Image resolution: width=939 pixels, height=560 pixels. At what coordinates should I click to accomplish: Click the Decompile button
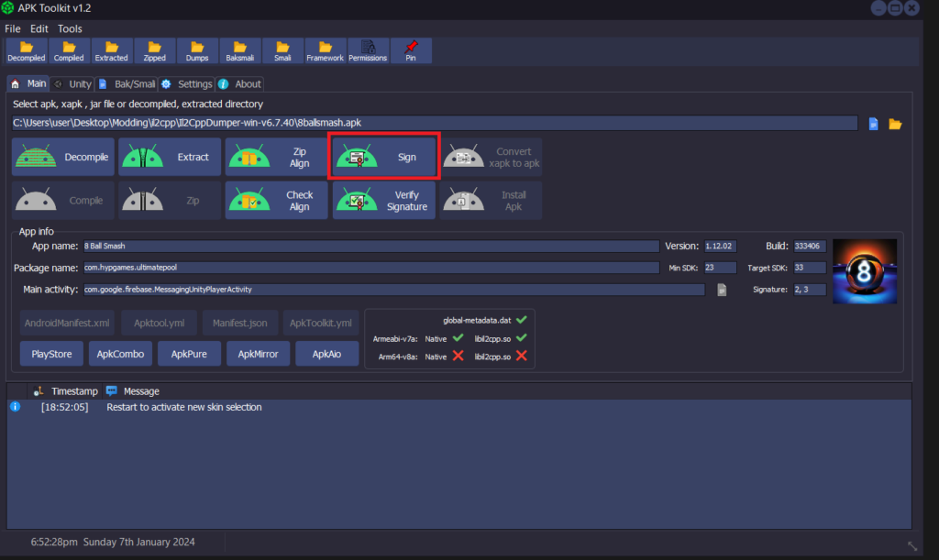(63, 157)
